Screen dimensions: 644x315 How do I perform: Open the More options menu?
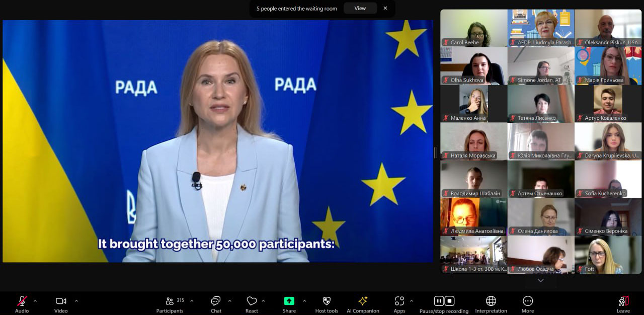(528, 304)
